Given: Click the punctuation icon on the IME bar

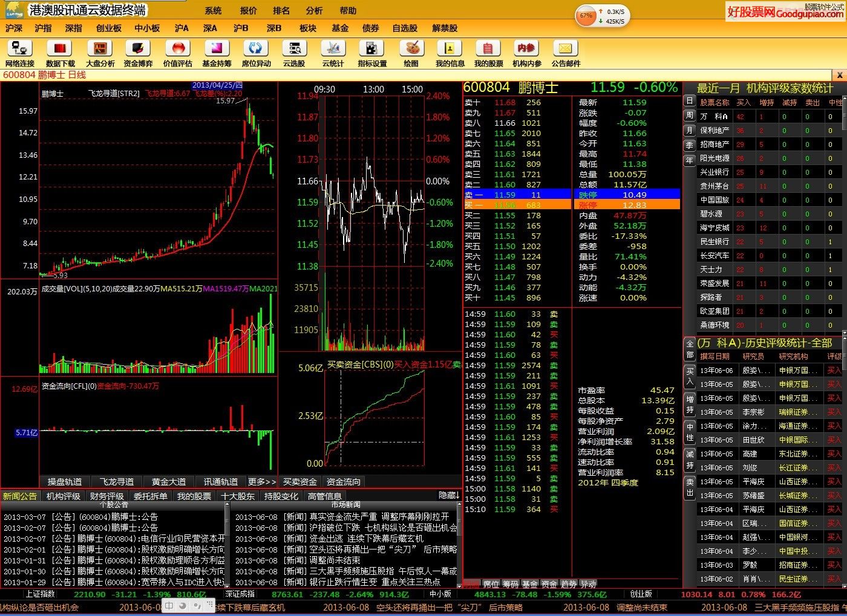Looking at the screenshot, I should tap(197, 606).
